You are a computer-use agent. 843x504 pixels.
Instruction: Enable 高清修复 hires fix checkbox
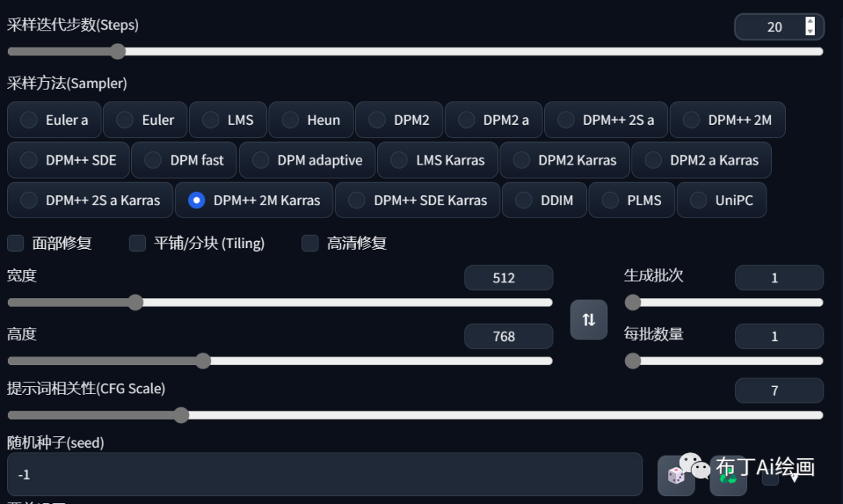pos(310,243)
